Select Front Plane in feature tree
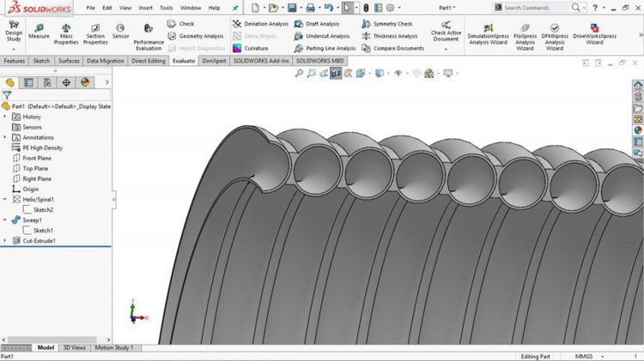Screen dimensions: 644x361 37,158
